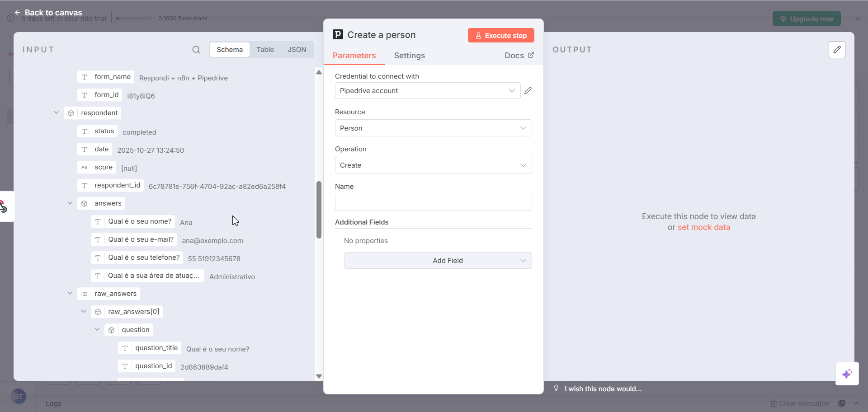
Task: Switch input view to JSON
Action: pyautogui.click(x=297, y=50)
